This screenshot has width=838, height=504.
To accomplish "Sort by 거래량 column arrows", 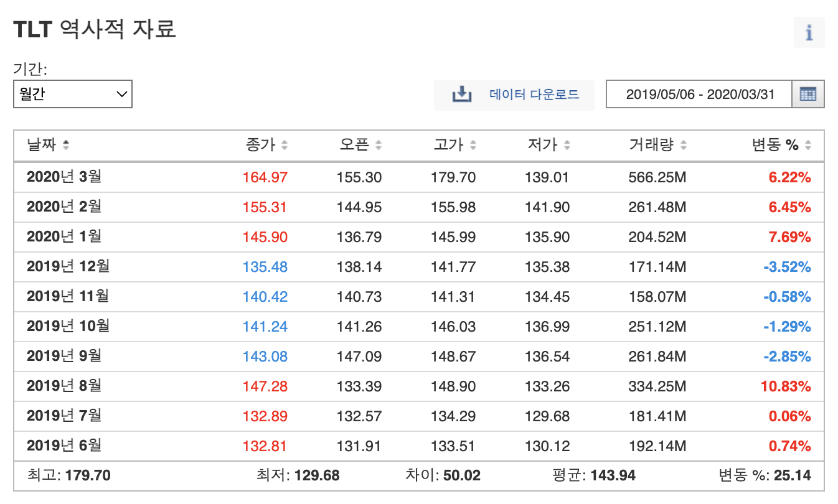I will pos(683,146).
